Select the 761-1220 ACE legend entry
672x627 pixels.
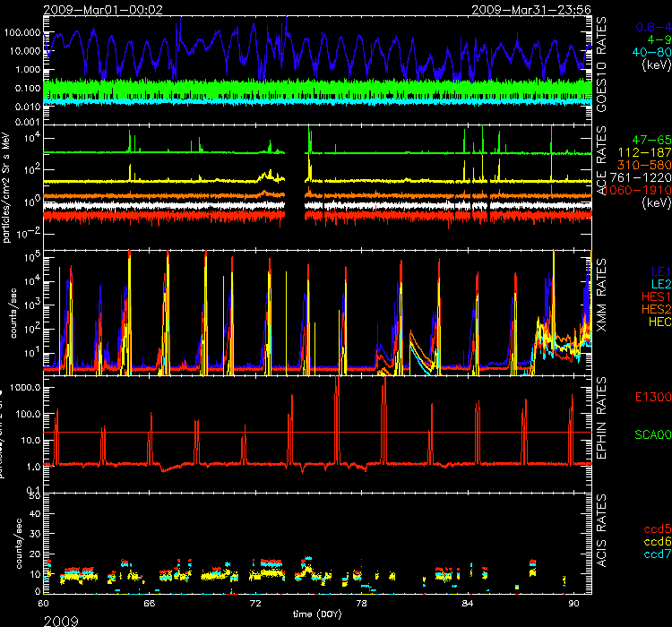point(641,178)
